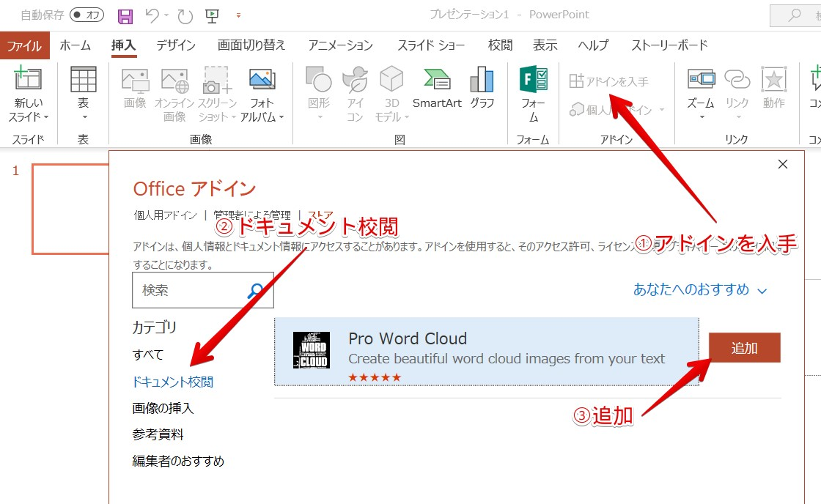Toggle the 自動保存 switch
Image resolution: width=821 pixels, height=504 pixels.
86,15
